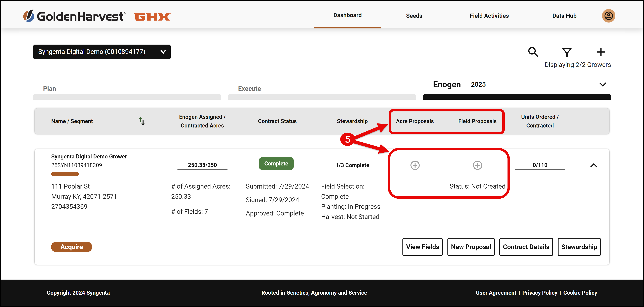Click the View Fields button
The width and height of the screenshot is (644, 307).
pyautogui.click(x=422, y=247)
